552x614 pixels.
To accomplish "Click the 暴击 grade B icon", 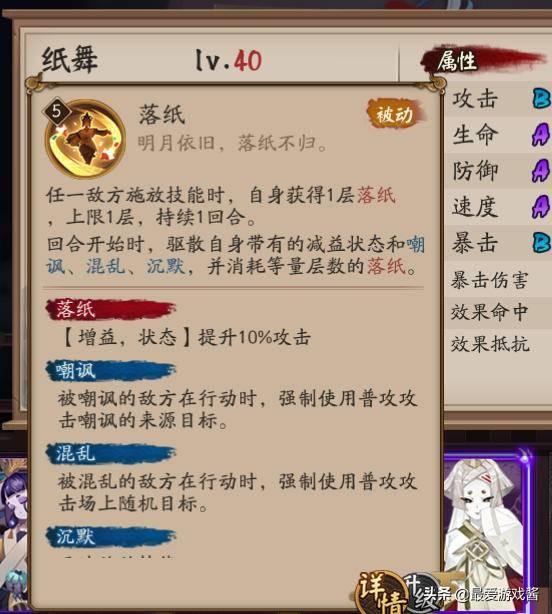I will pos(541,243).
